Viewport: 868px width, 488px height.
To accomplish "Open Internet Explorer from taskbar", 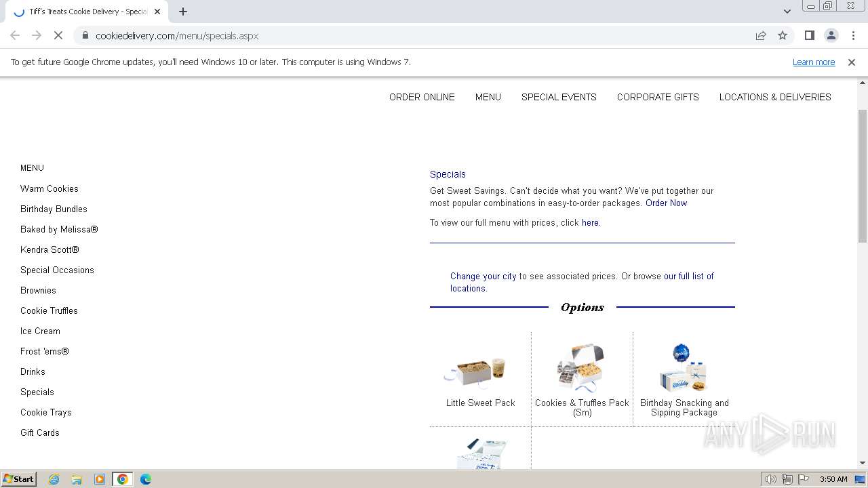I will (x=54, y=479).
